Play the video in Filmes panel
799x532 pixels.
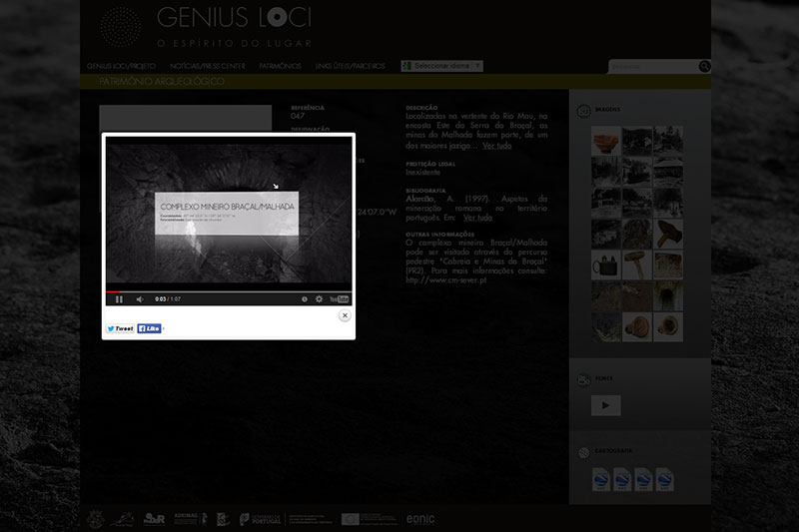(605, 405)
